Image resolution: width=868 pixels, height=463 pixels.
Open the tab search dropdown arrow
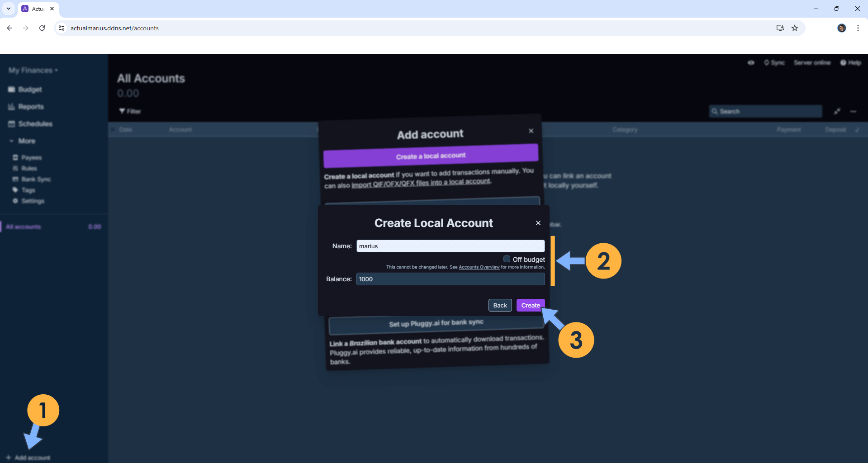[x=8, y=9]
